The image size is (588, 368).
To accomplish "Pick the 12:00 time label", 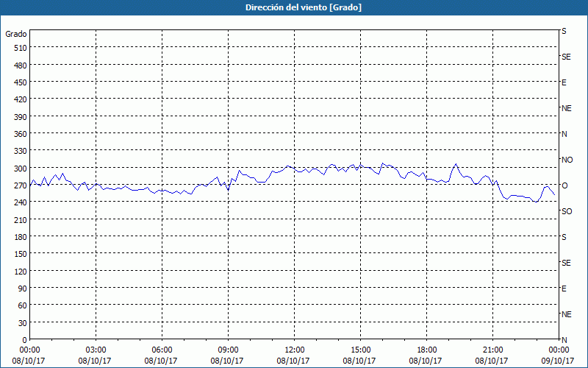I will (x=295, y=350).
